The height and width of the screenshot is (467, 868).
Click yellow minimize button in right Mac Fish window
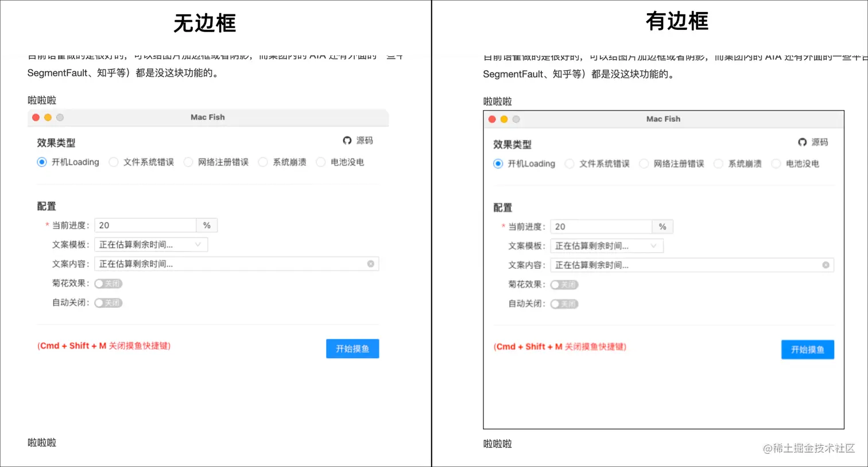(504, 119)
